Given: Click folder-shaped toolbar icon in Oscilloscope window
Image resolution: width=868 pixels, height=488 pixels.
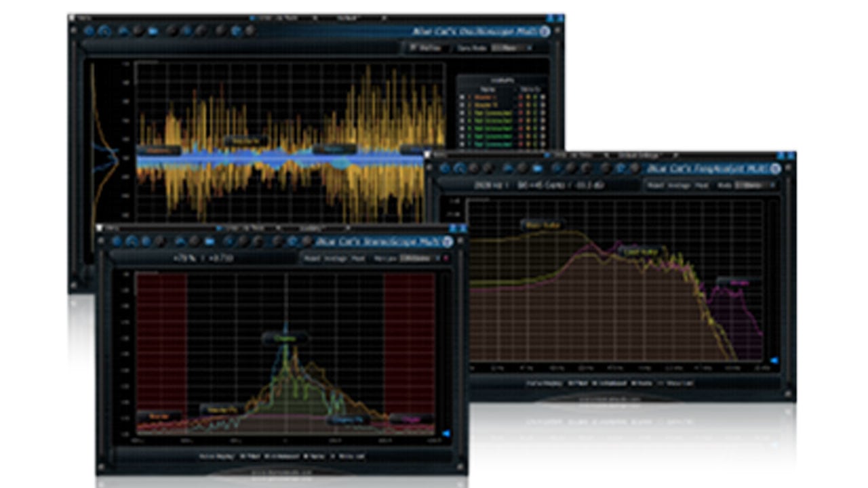Looking at the screenshot, I should click(152, 30).
